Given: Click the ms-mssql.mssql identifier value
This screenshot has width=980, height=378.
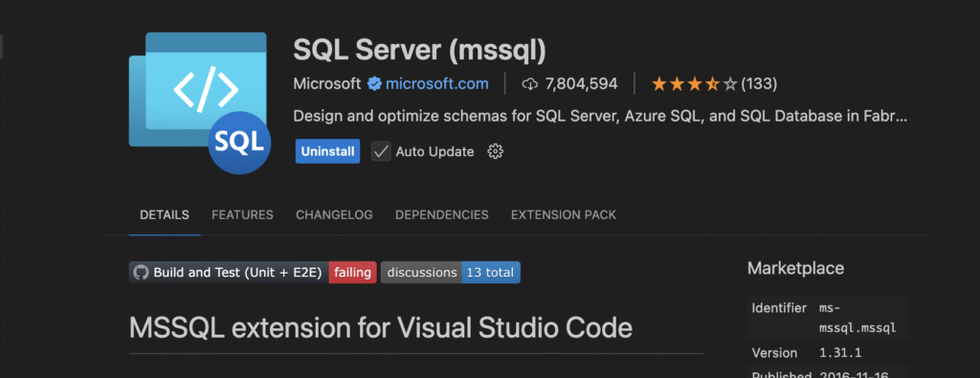Looking at the screenshot, I should [x=857, y=318].
